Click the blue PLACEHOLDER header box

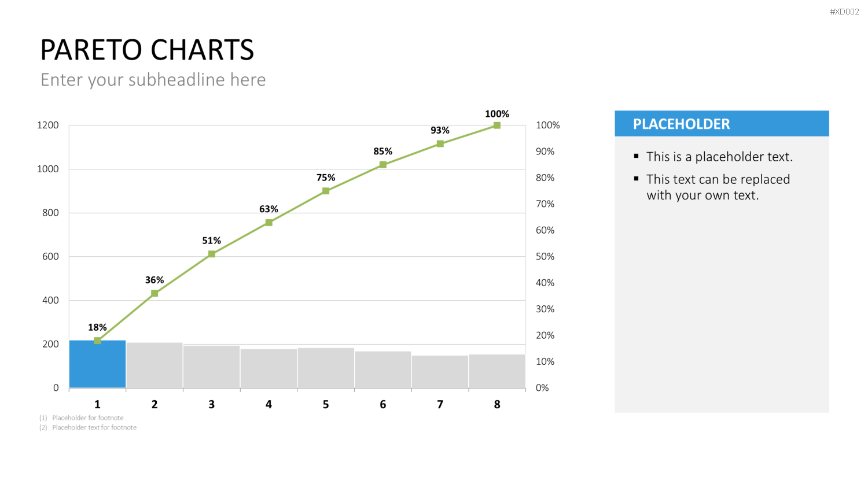pos(722,124)
